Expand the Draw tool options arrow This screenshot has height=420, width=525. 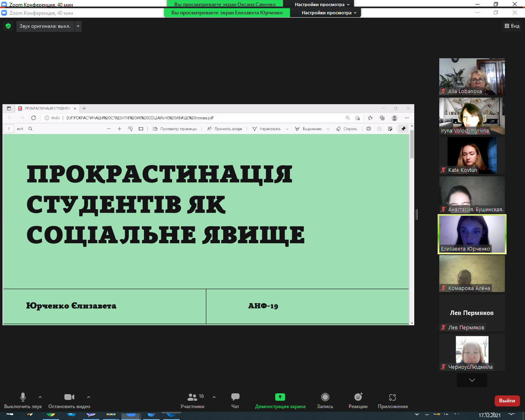tap(287, 129)
